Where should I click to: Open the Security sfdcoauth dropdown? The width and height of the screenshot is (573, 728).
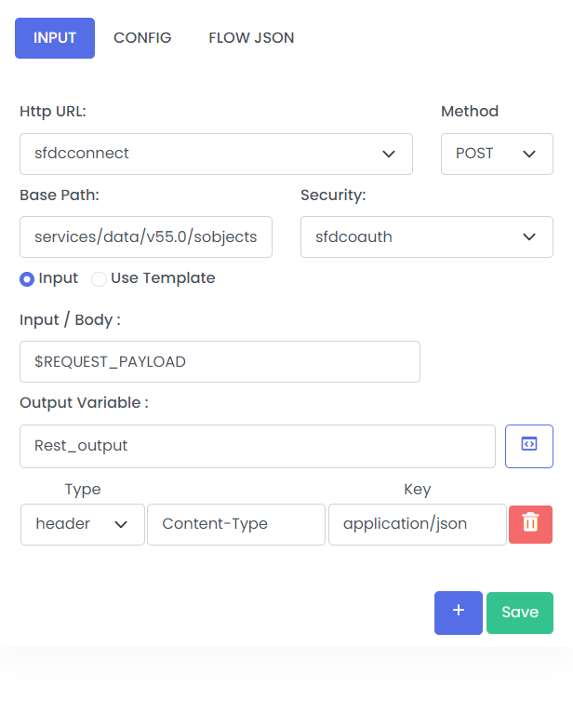click(x=426, y=236)
